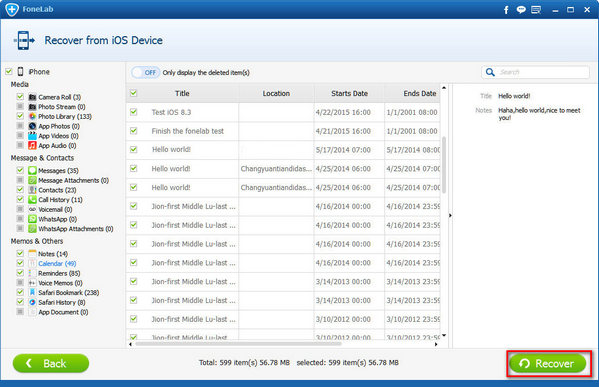
Task: Select the Calendar icon
Action: pos(32,263)
